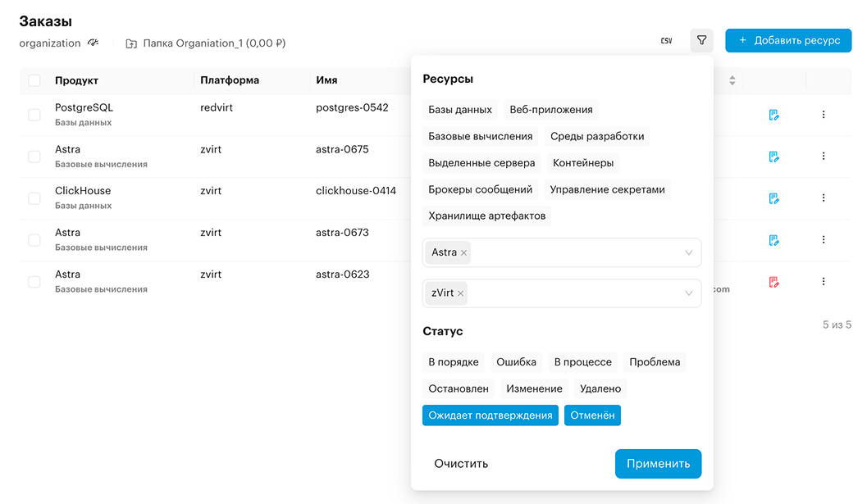Click the speedometer icon next to organization
The width and height of the screenshot is (867, 504).
93,43
